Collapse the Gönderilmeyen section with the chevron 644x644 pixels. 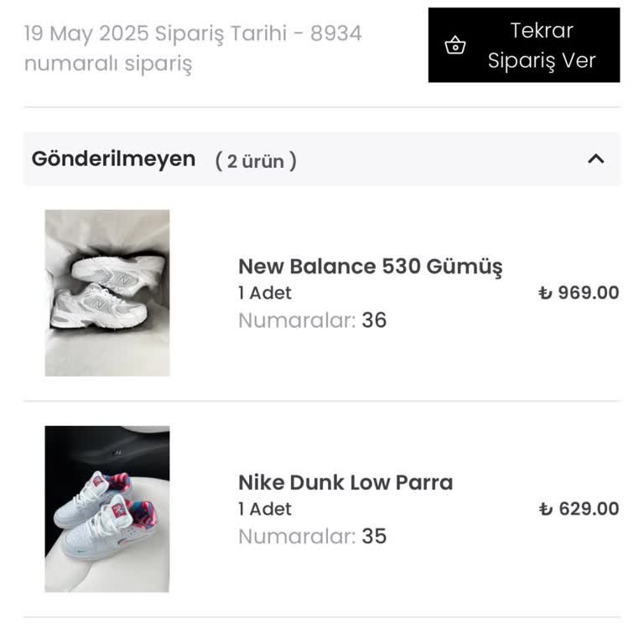coord(596,159)
